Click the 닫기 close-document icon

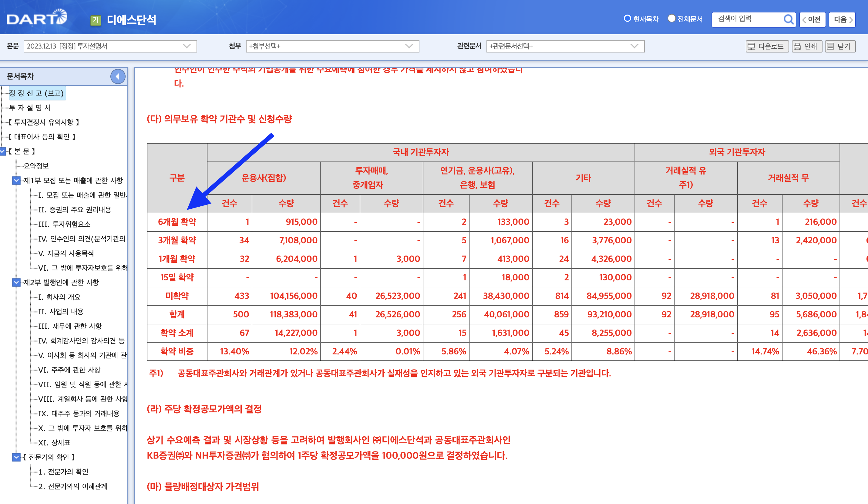point(830,46)
